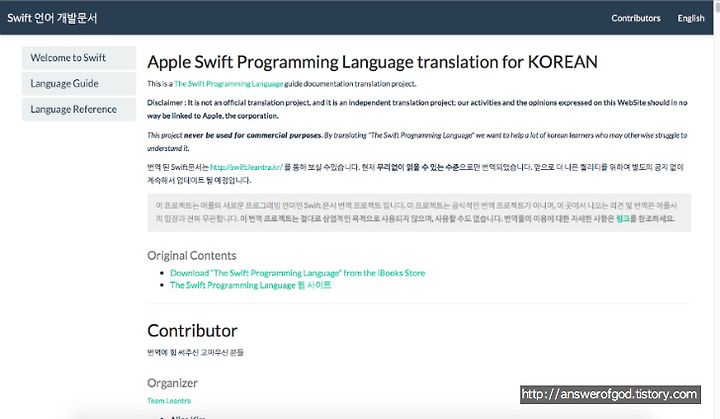Open the Language Reference sidebar section
This screenshot has height=419, width=720.
pos(79,109)
